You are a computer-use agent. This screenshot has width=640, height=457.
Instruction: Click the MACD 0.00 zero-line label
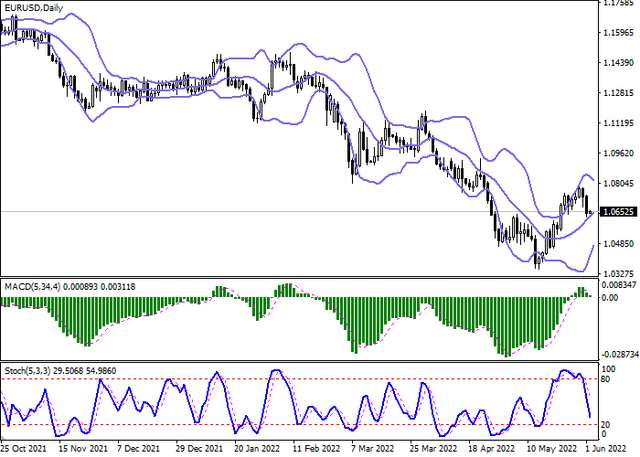(x=610, y=298)
